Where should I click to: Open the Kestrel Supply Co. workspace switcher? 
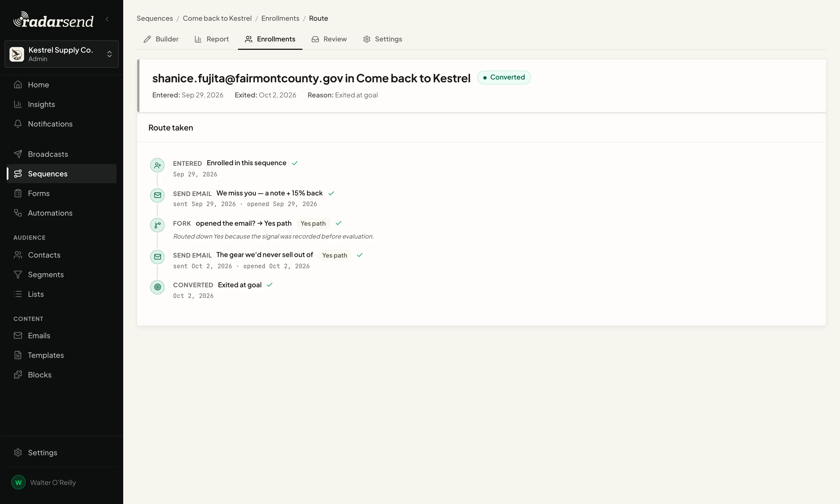point(61,54)
